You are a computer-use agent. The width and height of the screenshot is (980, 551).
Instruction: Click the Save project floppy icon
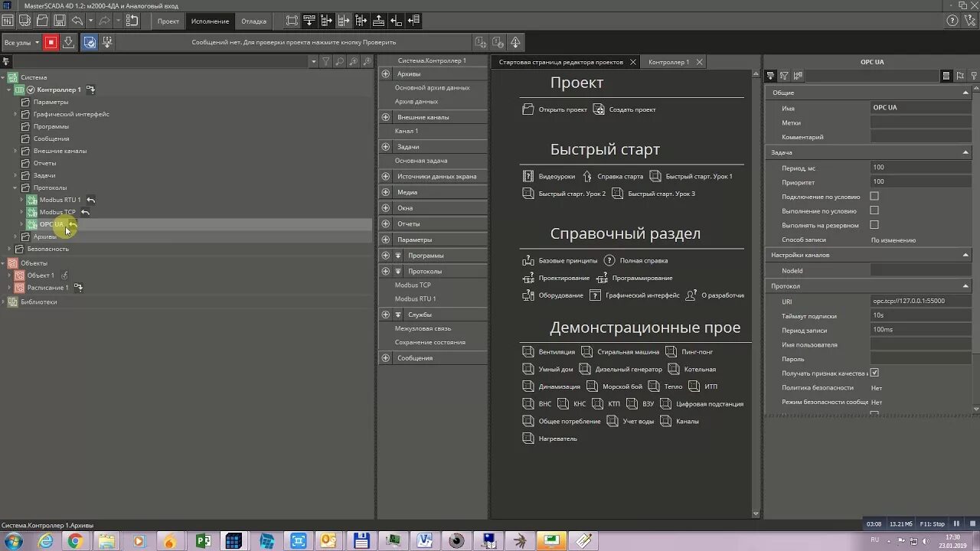tap(60, 21)
